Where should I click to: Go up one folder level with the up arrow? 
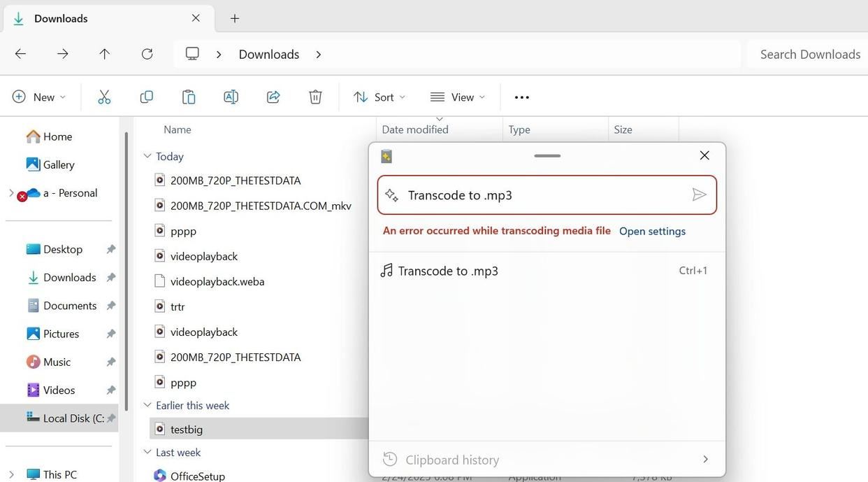105,54
